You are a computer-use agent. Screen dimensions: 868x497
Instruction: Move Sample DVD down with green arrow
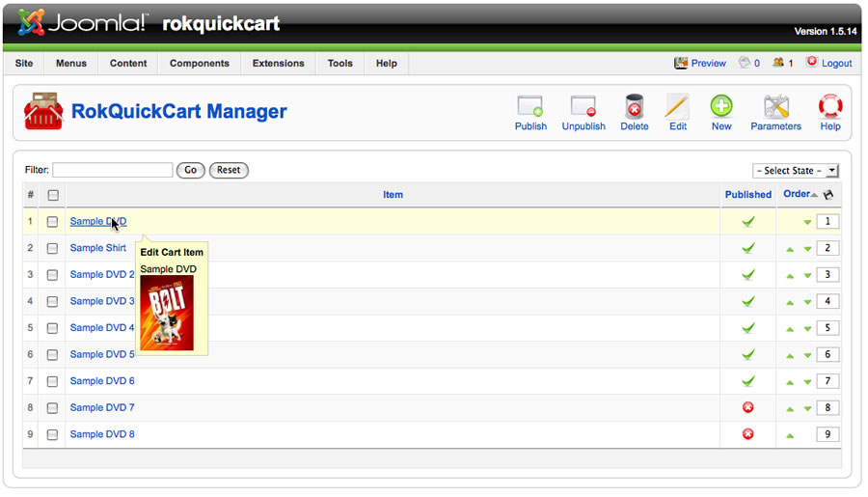coord(807,222)
